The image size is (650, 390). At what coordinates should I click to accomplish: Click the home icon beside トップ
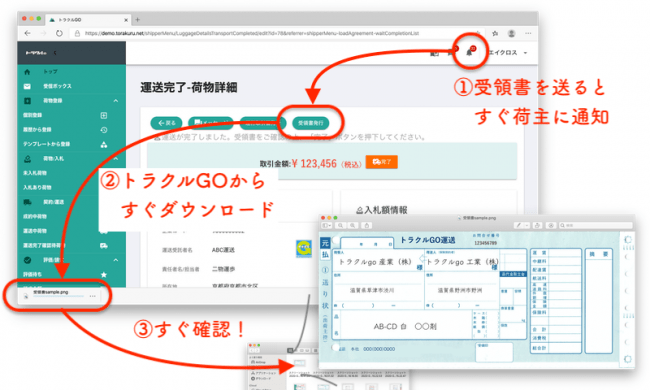(x=27, y=72)
